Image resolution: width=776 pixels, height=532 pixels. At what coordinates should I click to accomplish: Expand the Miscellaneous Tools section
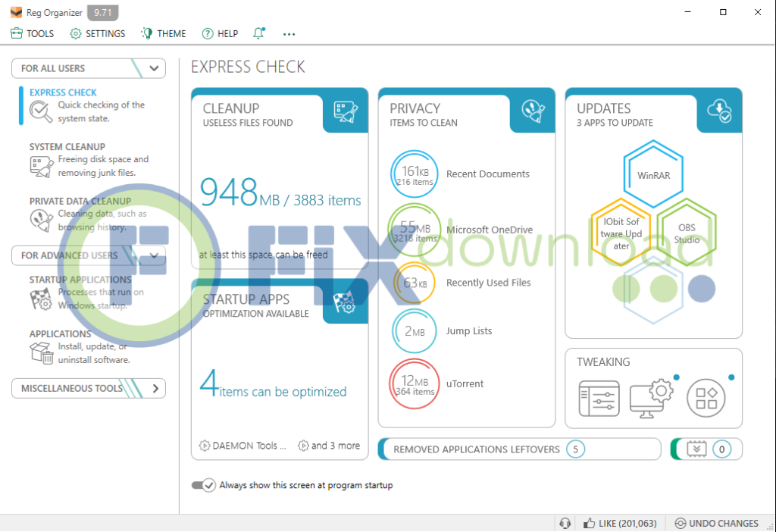coord(155,388)
